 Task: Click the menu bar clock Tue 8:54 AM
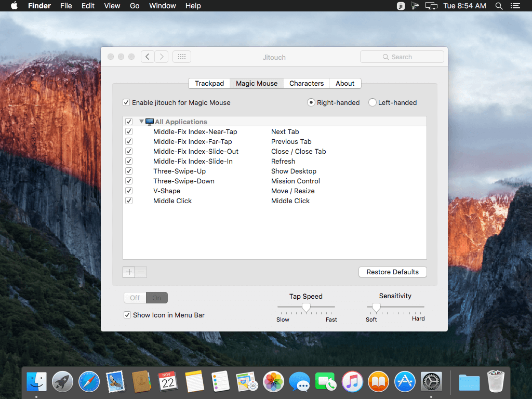(464, 6)
